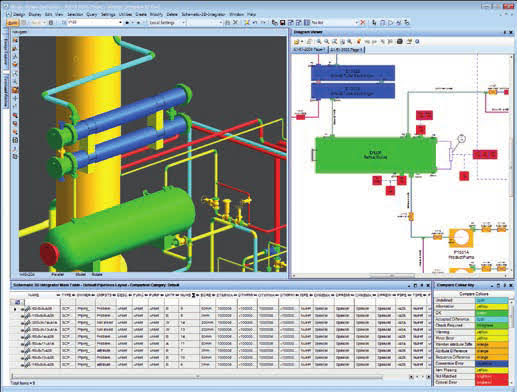The width and height of the screenshot is (517, 392).
Task: Open the Compare Colour Key panel dropdown arrow
Action: point(492,285)
